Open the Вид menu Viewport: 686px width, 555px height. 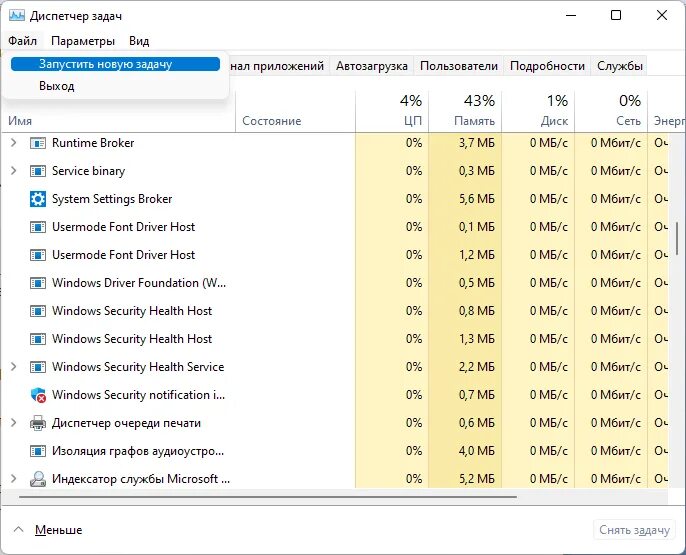click(139, 41)
